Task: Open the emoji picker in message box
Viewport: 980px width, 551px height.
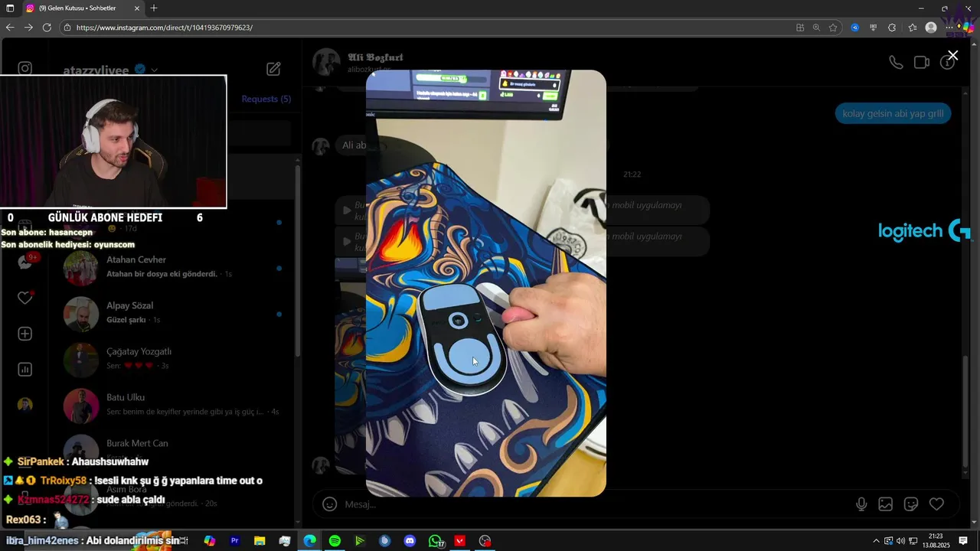Action: 330,504
